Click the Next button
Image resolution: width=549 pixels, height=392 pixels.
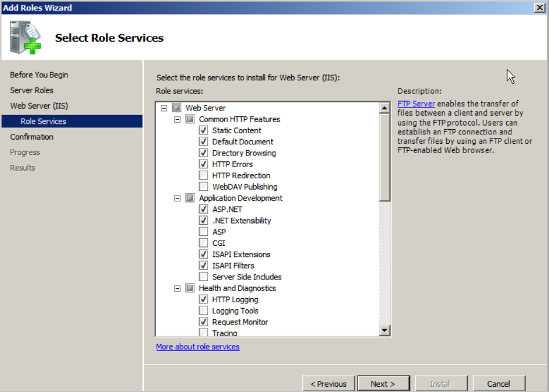pos(384,384)
